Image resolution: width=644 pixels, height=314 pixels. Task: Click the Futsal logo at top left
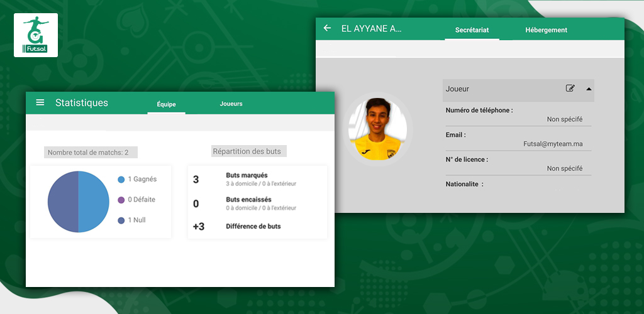pyautogui.click(x=36, y=35)
